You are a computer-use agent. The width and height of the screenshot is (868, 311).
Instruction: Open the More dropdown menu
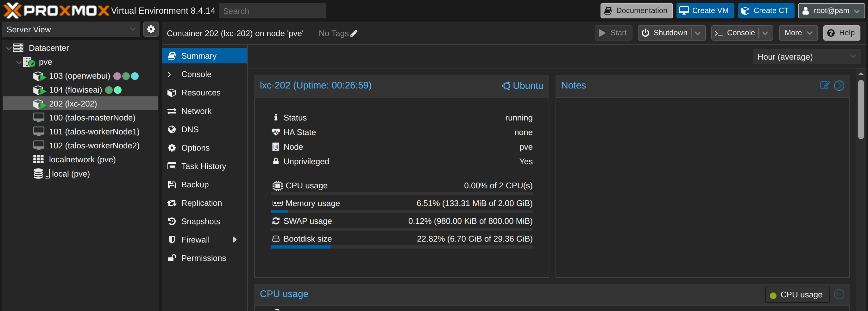[798, 33]
